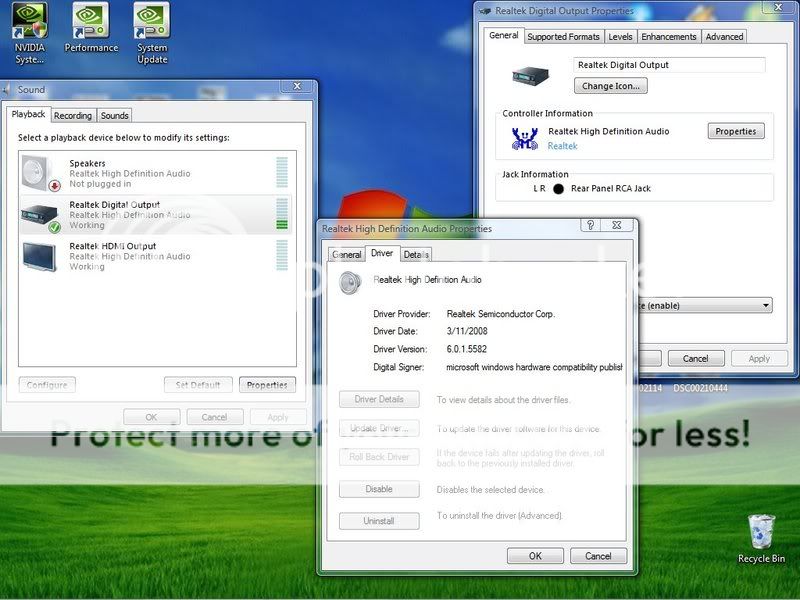The image size is (800, 600).
Task: Open the Sounds tab
Action: (x=115, y=116)
